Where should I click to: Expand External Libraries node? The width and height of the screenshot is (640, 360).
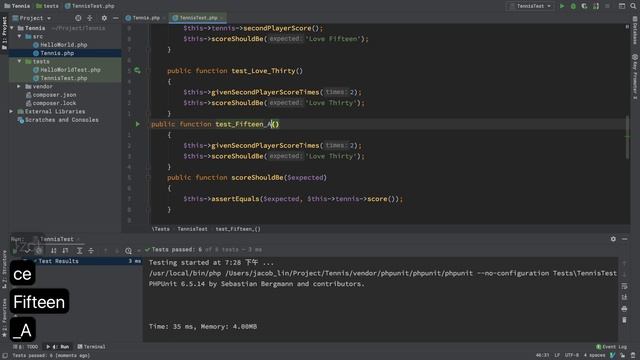click(x=11, y=111)
